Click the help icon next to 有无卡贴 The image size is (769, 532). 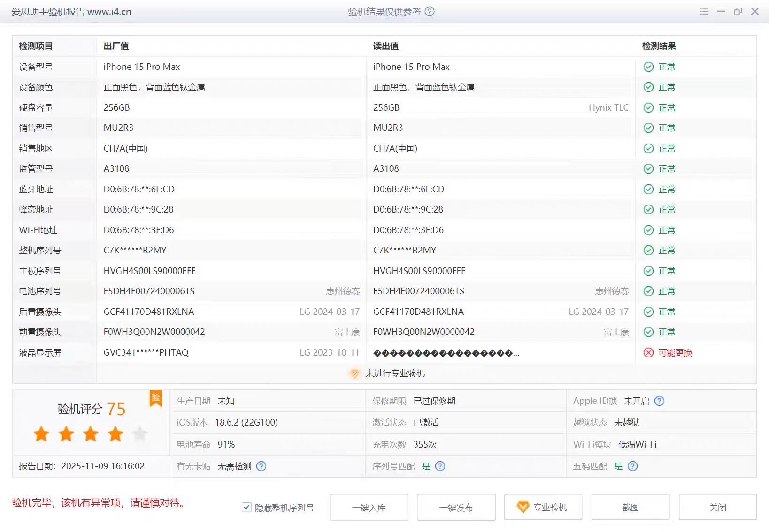pyautogui.click(x=261, y=466)
